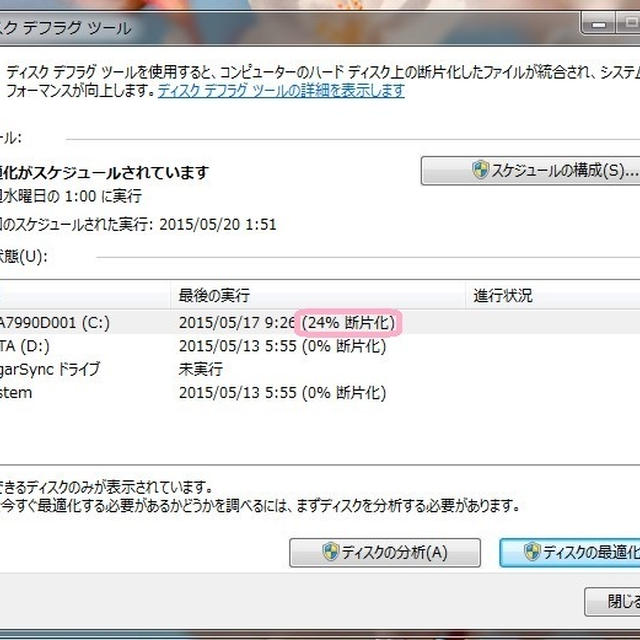640x640 pixels.
Task: Click the 状態(U): label
Action: point(23,257)
